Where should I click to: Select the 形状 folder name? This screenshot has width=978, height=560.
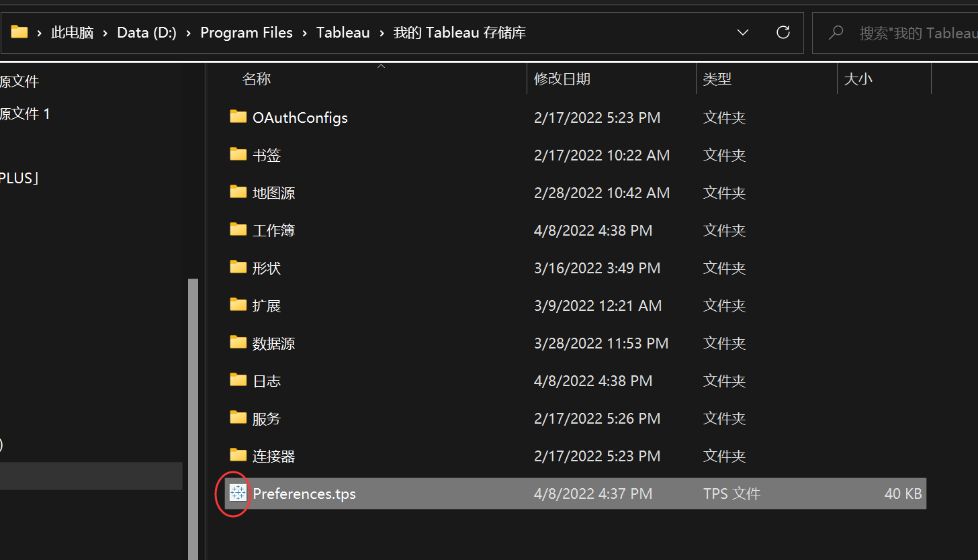tap(267, 268)
